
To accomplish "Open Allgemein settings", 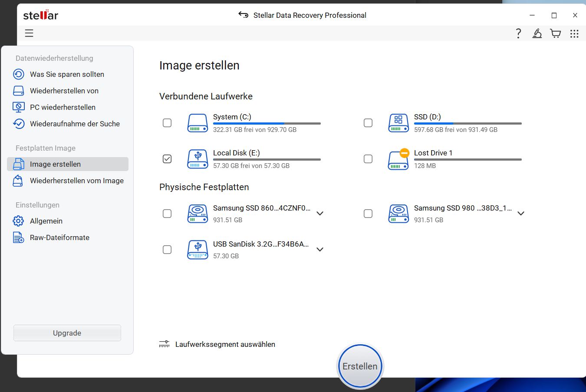I will (68, 221).
